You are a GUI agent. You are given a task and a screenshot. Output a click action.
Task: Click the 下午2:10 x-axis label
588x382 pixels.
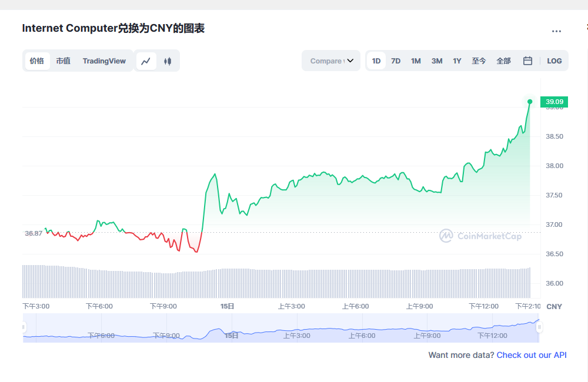[x=528, y=306]
